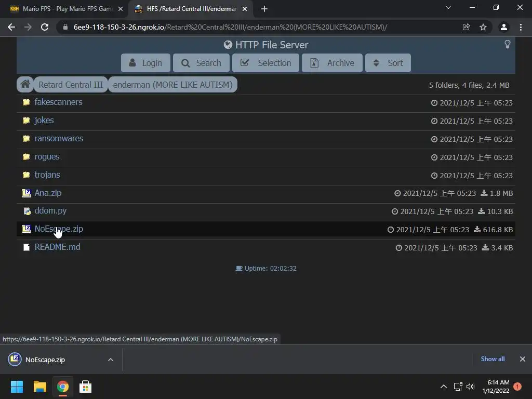Screen dimensions: 532x399
Task: Expand the NoEscape.zip download options chevron
Action: click(x=111, y=360)
